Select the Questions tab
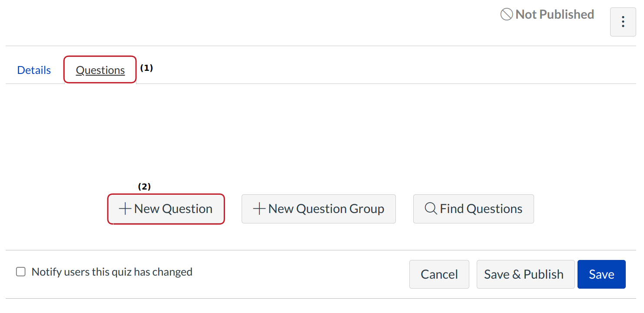The image size is (644, 313). pyautogui.click(x=100, y=70)
